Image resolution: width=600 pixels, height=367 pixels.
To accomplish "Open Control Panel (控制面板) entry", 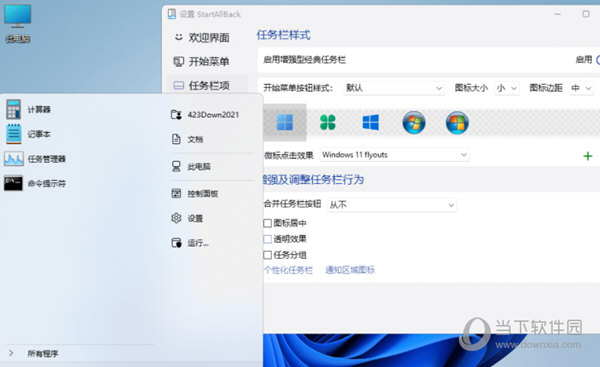I will [x=194, y=194].
